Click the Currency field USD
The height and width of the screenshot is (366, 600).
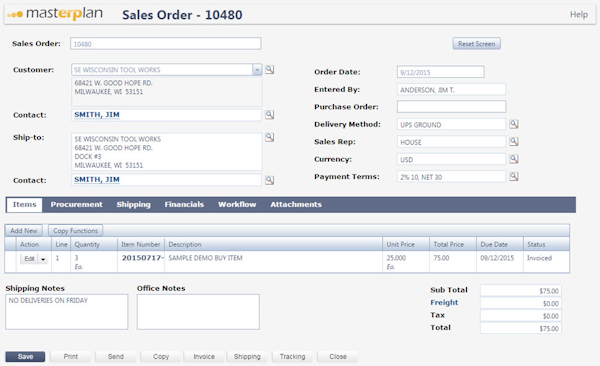point(452,159)
